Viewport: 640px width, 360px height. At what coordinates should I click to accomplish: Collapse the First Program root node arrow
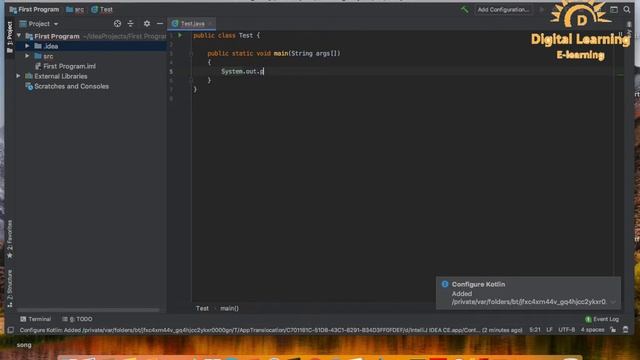coord(19,36)
